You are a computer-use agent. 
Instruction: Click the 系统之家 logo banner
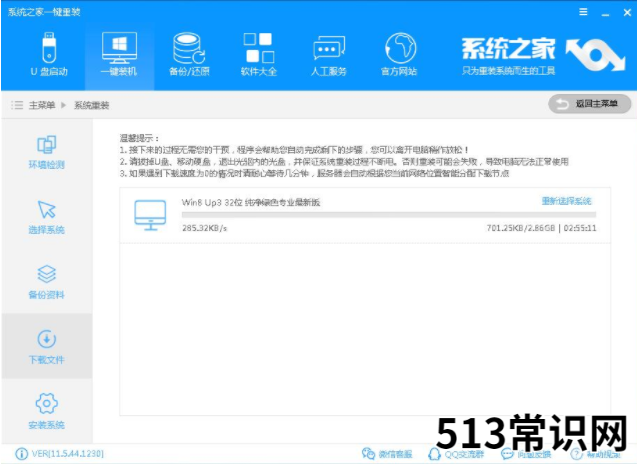(543, 56)
